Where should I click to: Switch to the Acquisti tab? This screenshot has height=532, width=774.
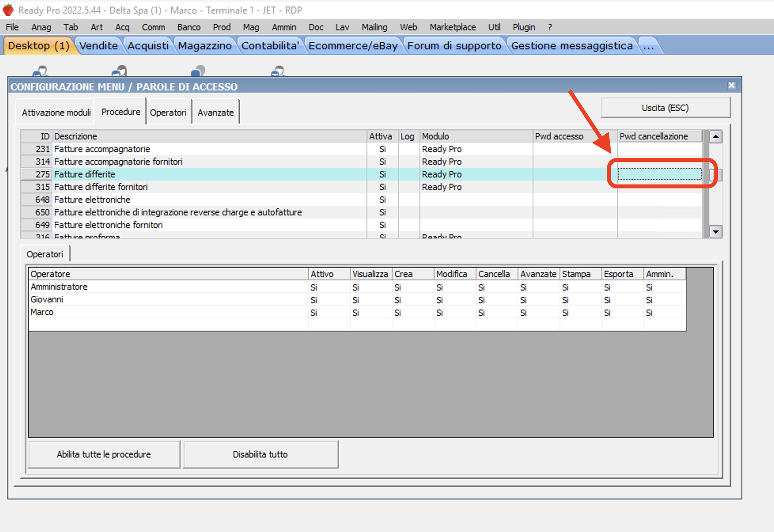coord(148,46)
